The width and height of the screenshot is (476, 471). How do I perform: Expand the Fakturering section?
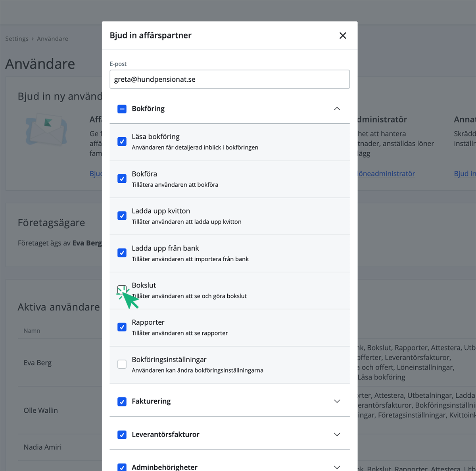[337, 401]
